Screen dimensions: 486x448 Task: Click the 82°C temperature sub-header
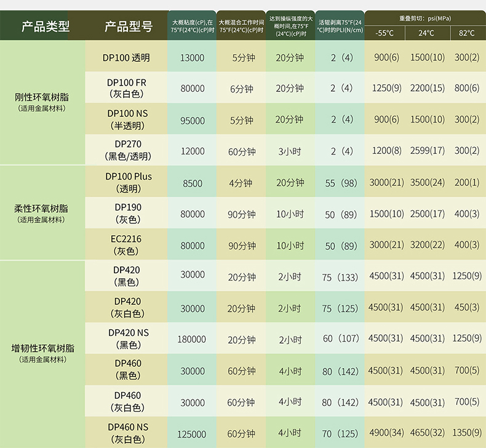[x=466, y=33]
